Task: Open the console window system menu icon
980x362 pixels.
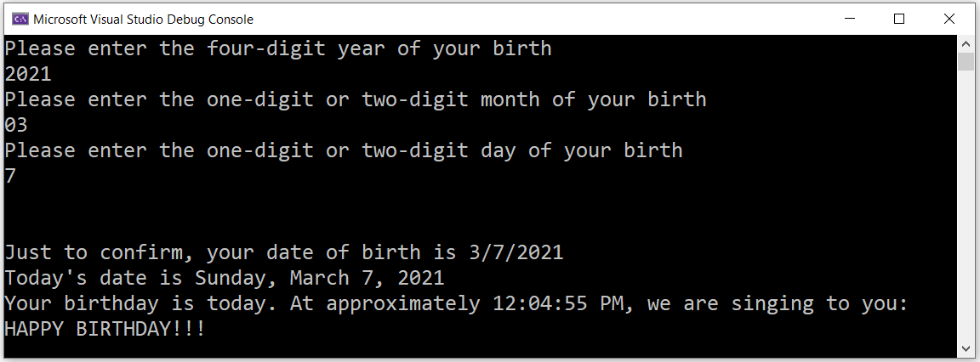Action: pyautogui.click(x=19, y=19)
